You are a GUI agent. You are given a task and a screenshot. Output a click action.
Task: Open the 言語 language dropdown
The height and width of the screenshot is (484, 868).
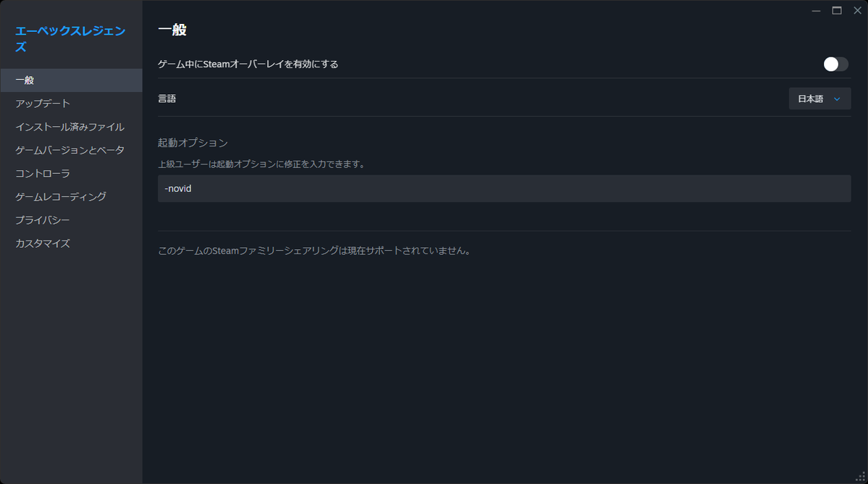(819, 99)
